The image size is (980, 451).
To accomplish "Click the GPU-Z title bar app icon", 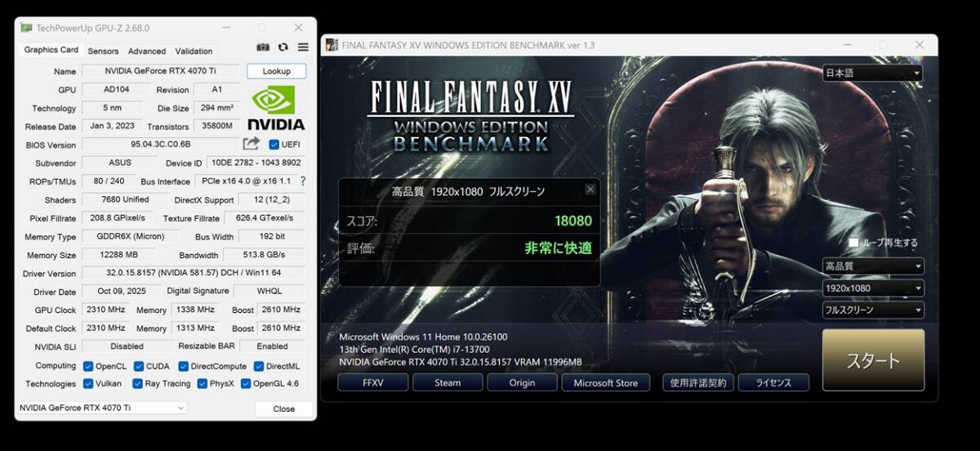I will pos(26,28).
